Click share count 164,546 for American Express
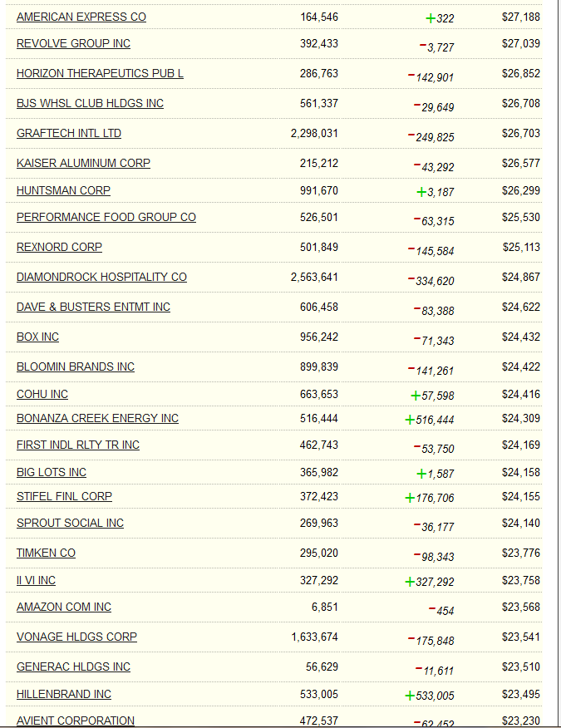561x728 pixels. click(x=319, y=17)
